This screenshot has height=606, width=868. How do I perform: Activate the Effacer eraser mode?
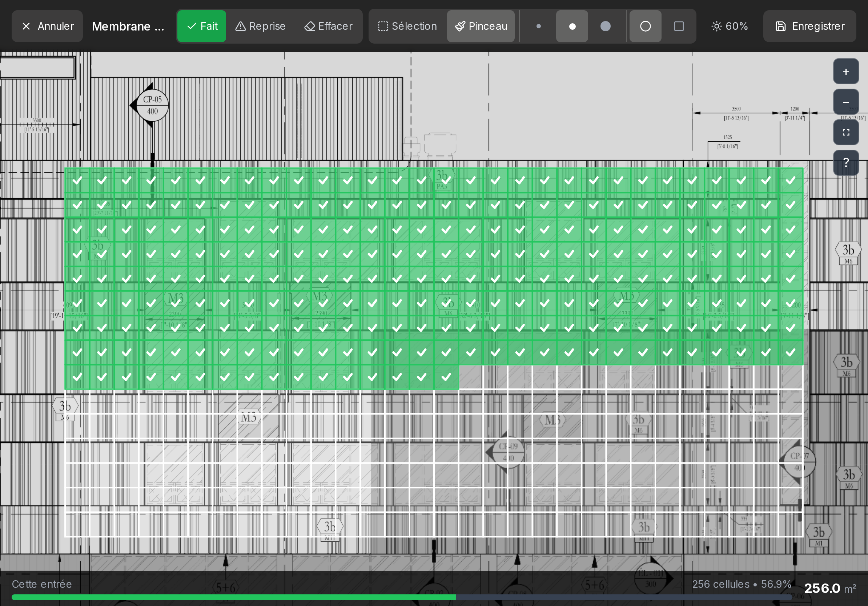(328, 26)
